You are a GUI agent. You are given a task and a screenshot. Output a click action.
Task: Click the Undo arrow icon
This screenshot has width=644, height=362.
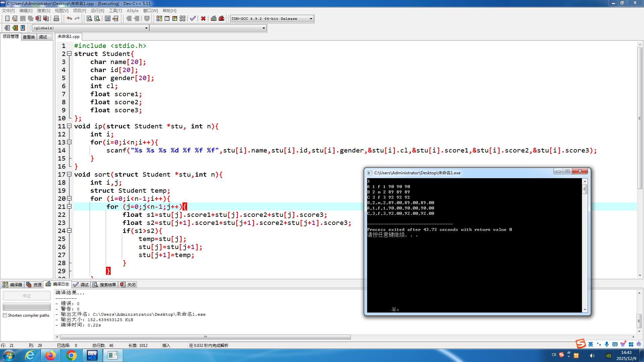click(69, 18)
